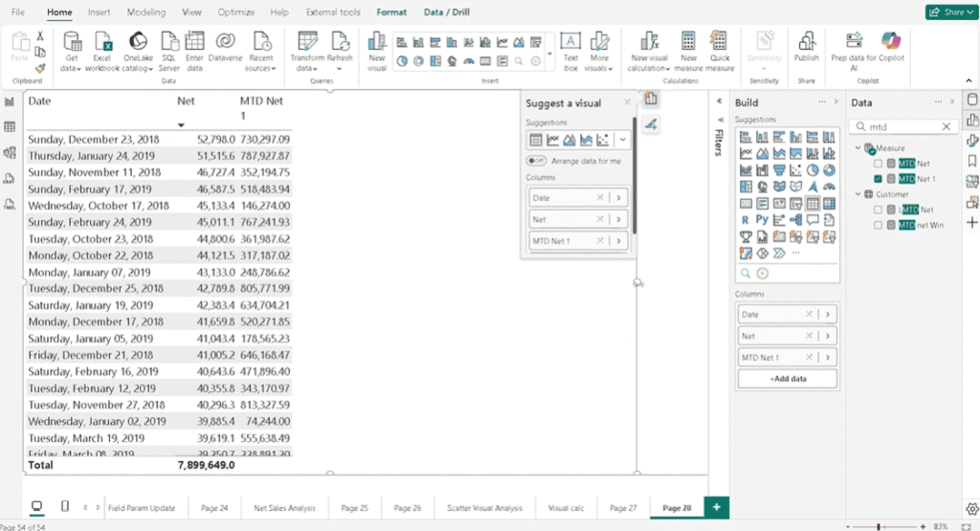Open Quick measure

point(720,52)
